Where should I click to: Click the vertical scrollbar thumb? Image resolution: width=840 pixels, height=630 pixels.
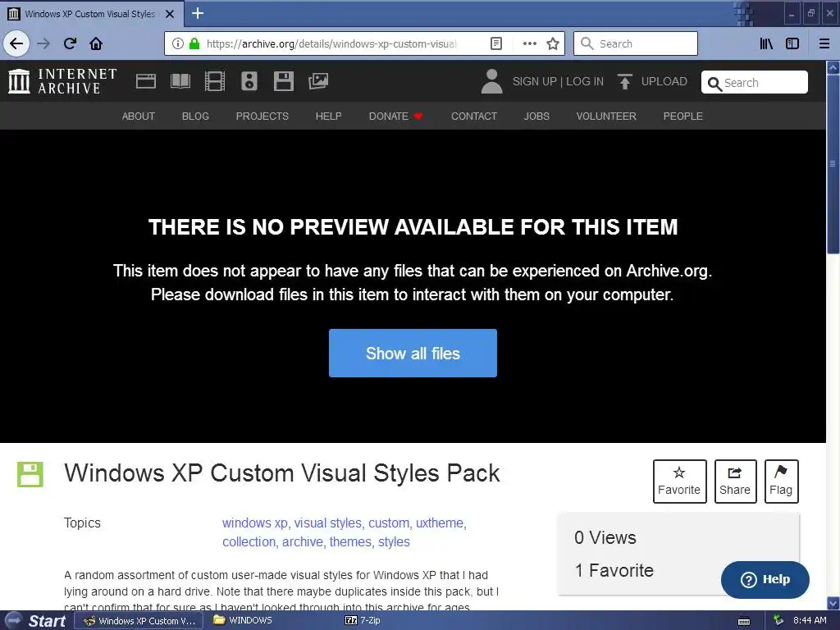[833, 163]
